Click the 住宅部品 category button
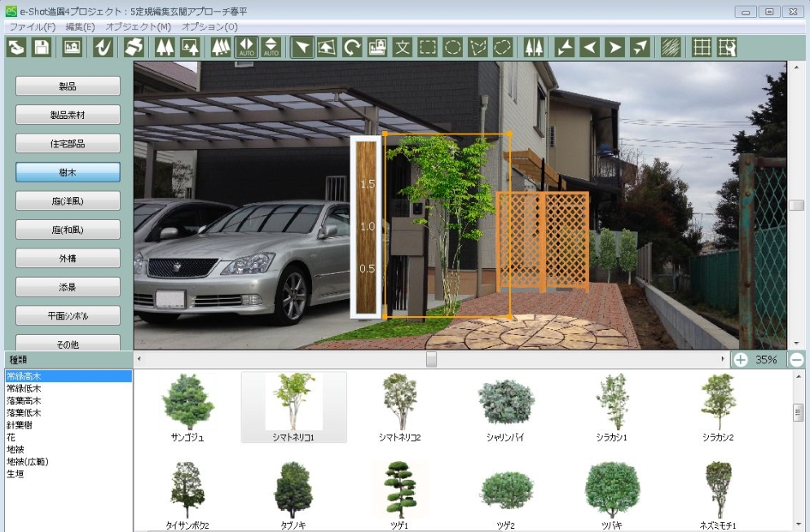Viewport: 810px width, 532px height. point(68,143)
